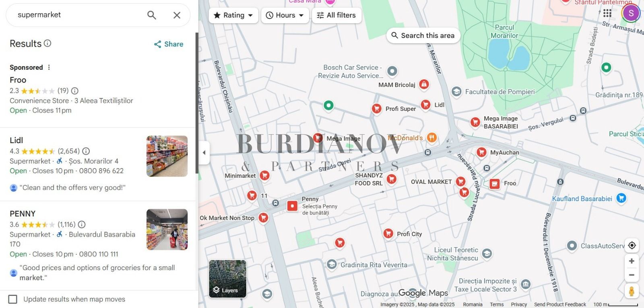Viewport: 644px width, 308px height.
Task: Activate the Street View pegman
Action: tap(632, 291)
